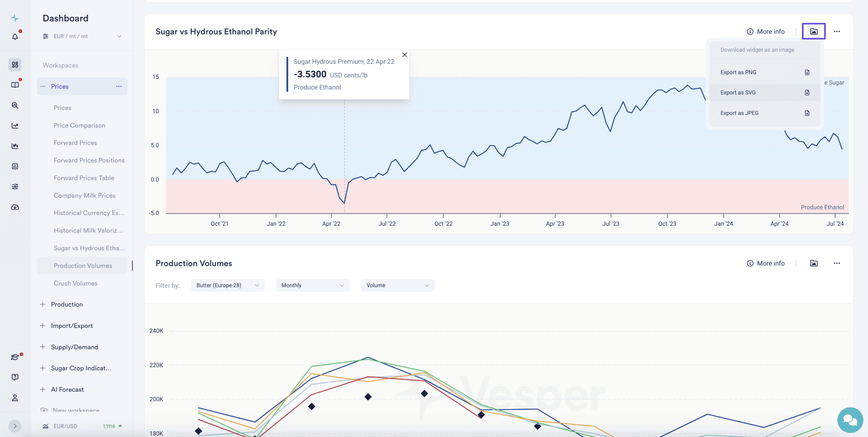Viewport: 868px width, 437px height.
Task: Choose Export as SVG
Action: coord(765,92)
